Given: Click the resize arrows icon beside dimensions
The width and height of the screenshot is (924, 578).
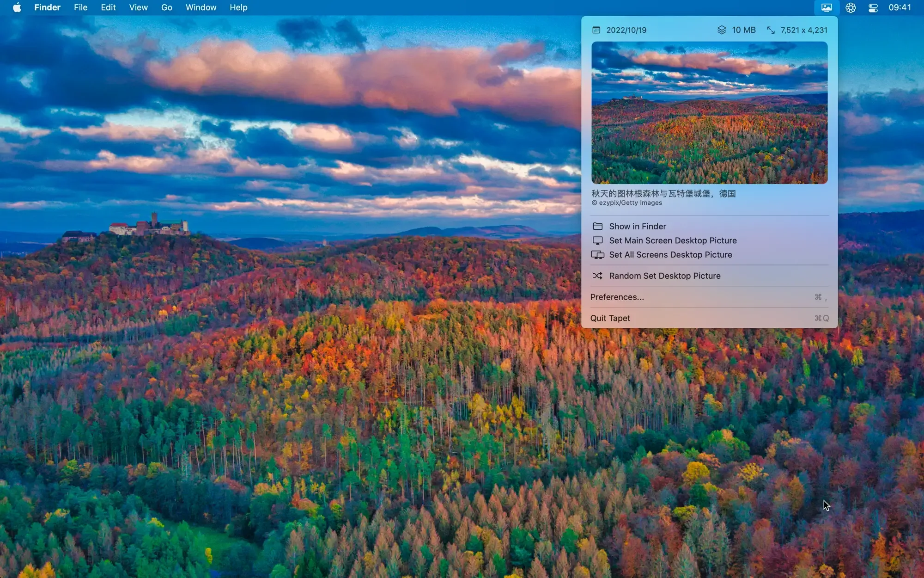Looking at the screenshot, I should [x=771, y=30].
